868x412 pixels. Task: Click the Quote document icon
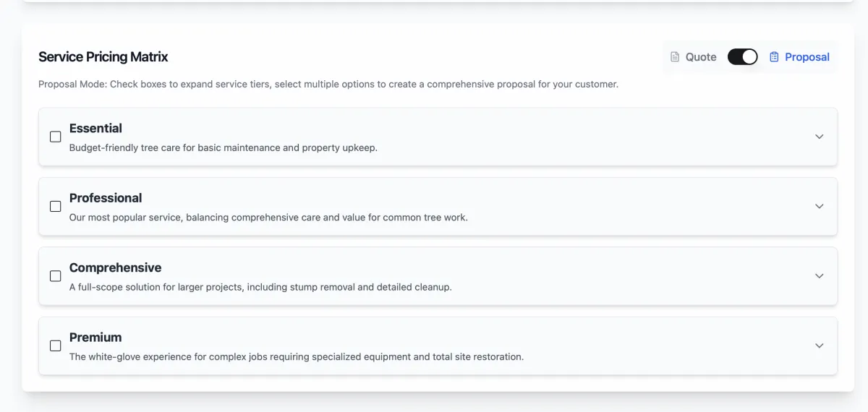(675, 57)
